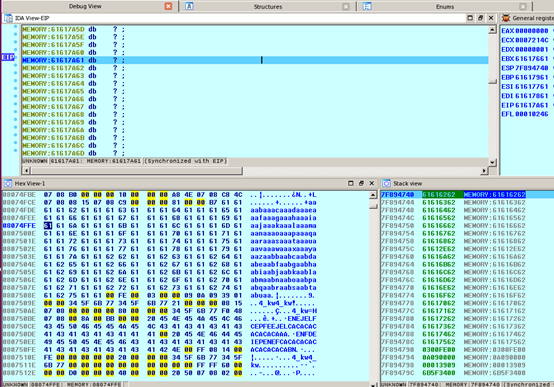The width and height of the screenshot is (554, 387).
Task: Click EBX register value 61617661
Action: [x=531, y=59]
